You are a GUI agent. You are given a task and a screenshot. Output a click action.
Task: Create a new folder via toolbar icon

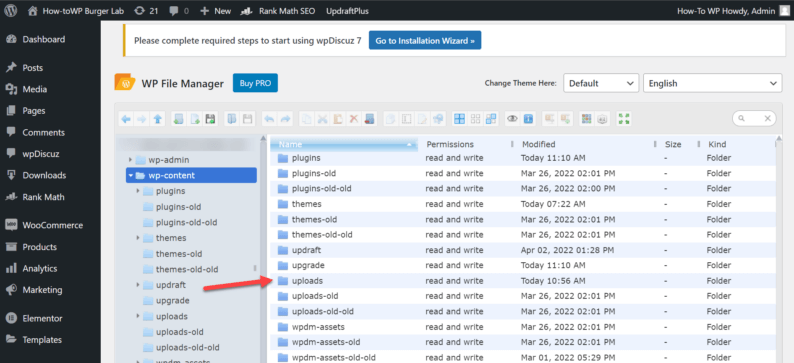[179, 119]
